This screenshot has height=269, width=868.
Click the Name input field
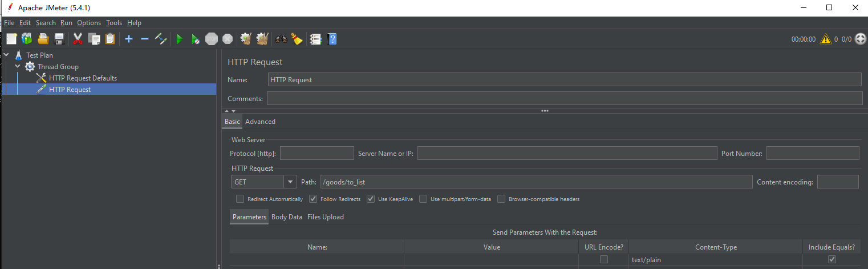click(565, 79)
